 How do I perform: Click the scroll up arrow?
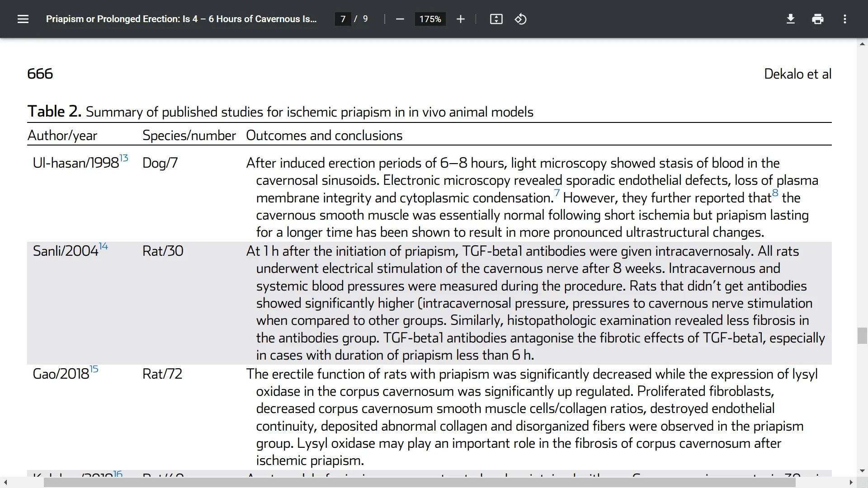pyautogui.click(x=862, y=44)
